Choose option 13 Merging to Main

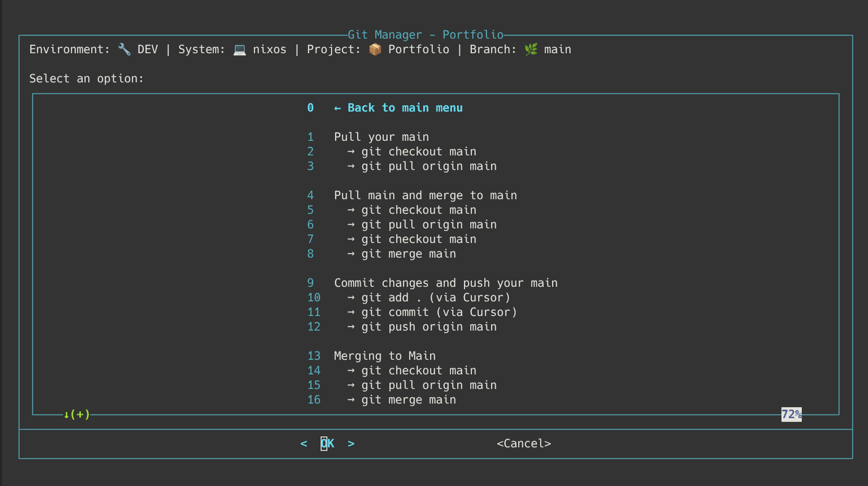384,356
